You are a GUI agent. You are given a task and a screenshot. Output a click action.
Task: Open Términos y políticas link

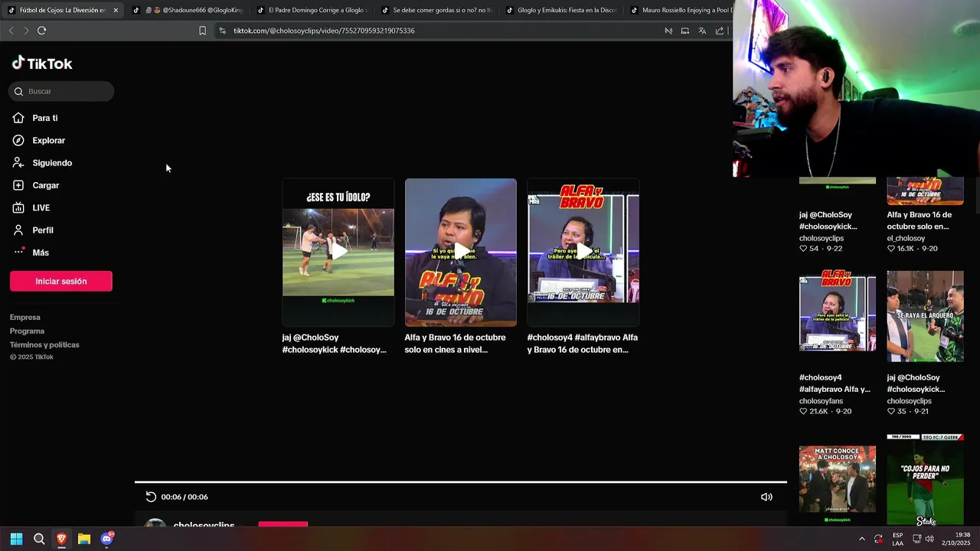(x=44, y=344)
